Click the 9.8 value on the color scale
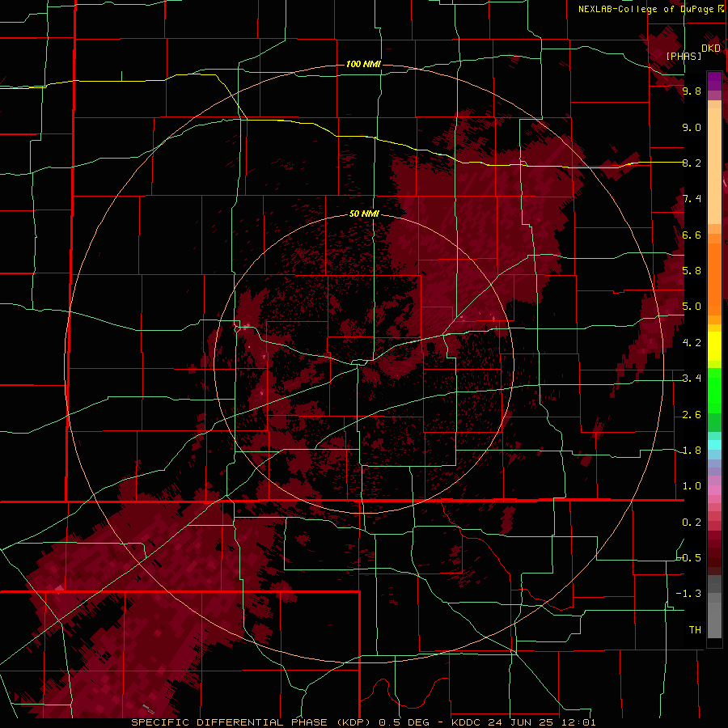The height and width of the screenshot is (728, 728). 692,91
